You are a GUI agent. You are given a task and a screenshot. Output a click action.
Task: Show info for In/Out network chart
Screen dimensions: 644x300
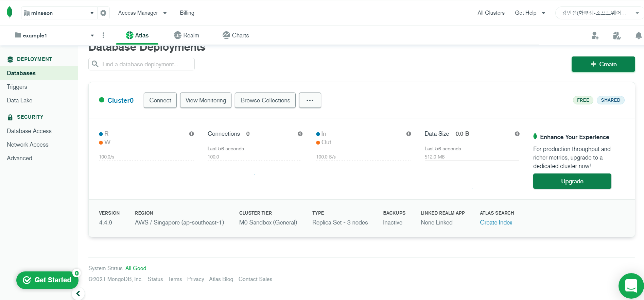pos(409,134)
